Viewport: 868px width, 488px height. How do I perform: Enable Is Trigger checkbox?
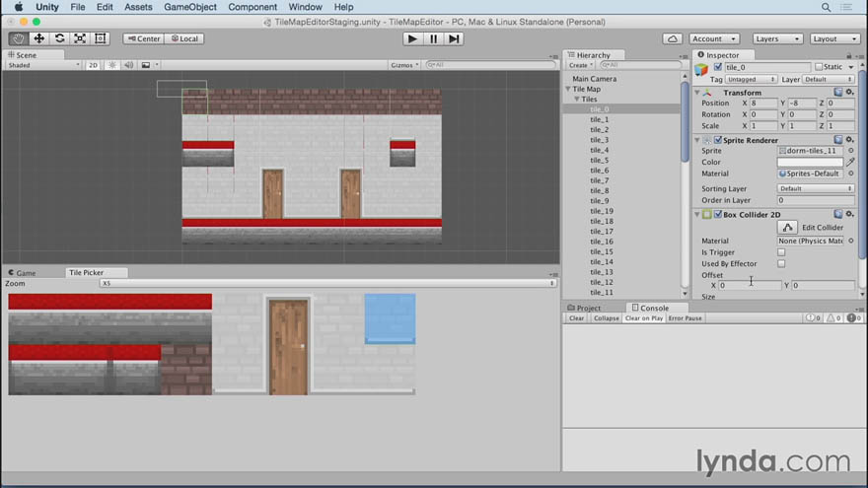tap(781, 252)
